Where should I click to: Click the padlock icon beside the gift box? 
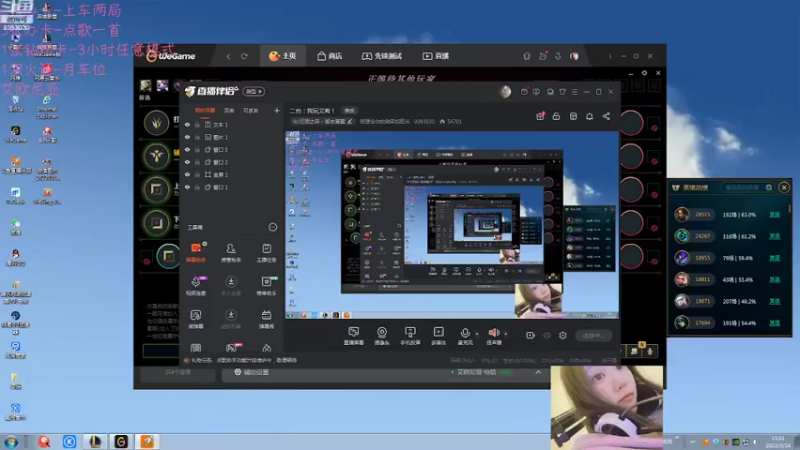[556, 116]
